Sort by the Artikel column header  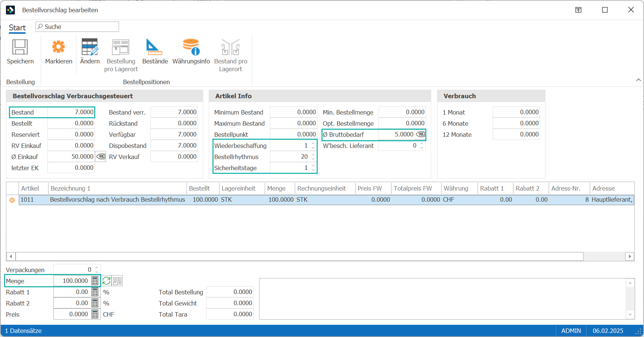(x=33, y=188)
